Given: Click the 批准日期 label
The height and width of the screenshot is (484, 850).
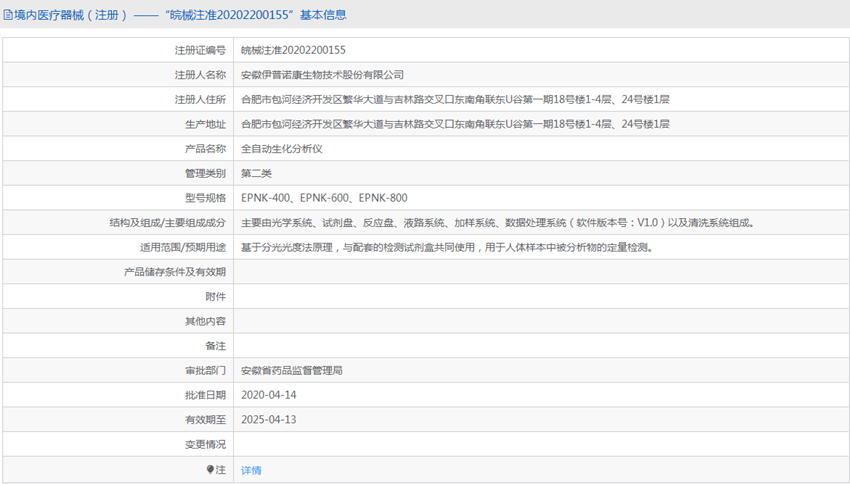Looking at the screenshot, I should pos(205,395).
